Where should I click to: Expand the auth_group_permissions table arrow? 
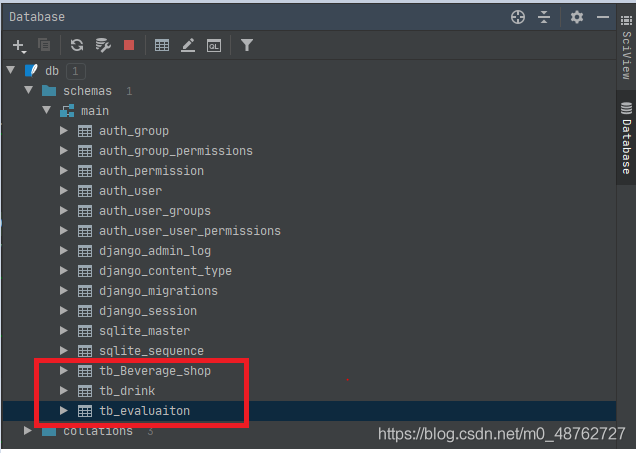click(64, 150)
